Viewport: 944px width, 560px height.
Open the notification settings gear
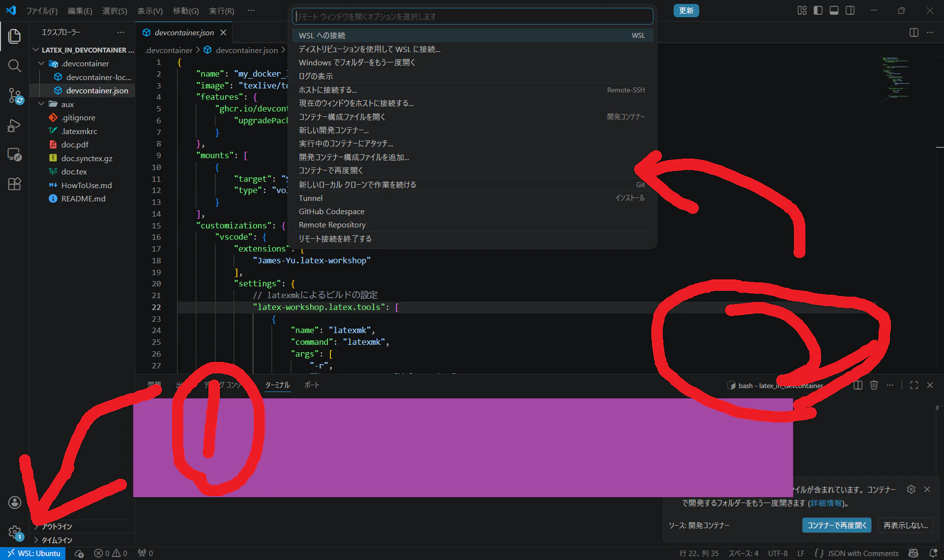coord(911,489)
